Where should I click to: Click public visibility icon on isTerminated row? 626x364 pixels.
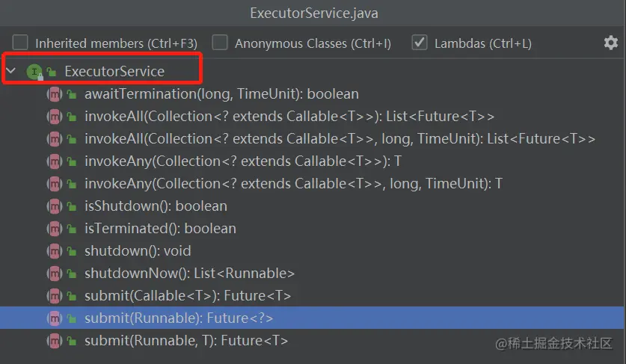click(72, 229)
